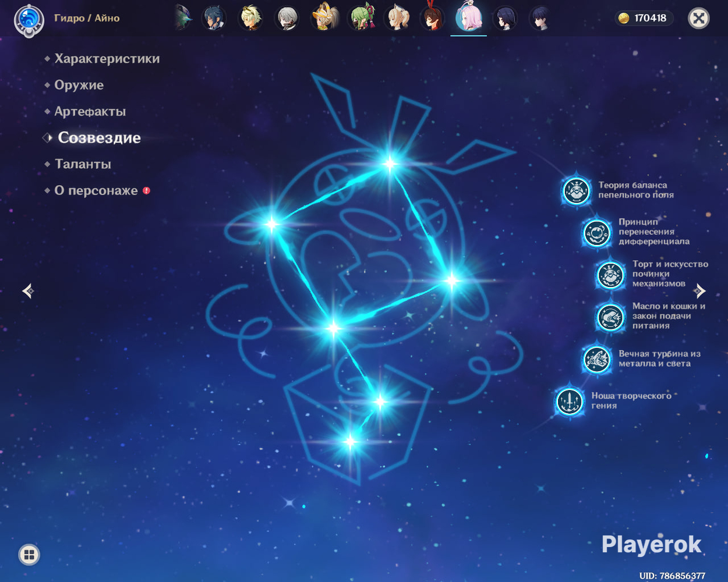The image size is (728, 582).
Task: Go to previous character with left arrow
Action: [28, 290]
